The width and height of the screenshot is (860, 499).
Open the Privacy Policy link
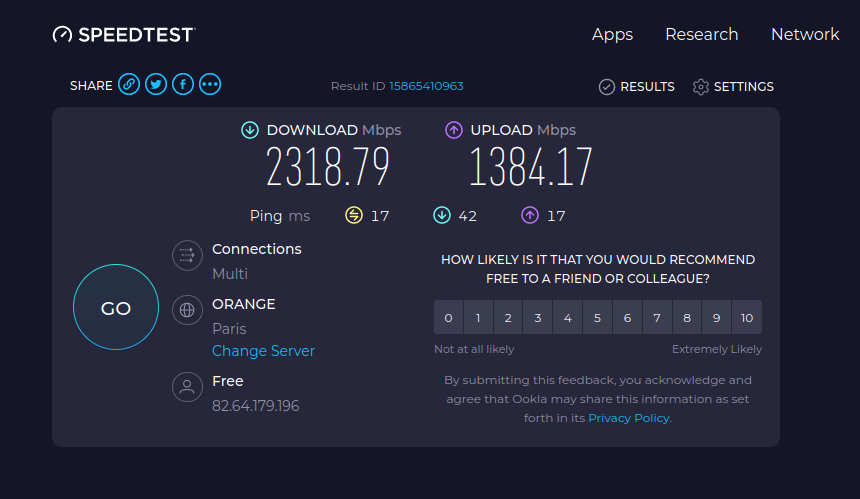click(629, 418)
